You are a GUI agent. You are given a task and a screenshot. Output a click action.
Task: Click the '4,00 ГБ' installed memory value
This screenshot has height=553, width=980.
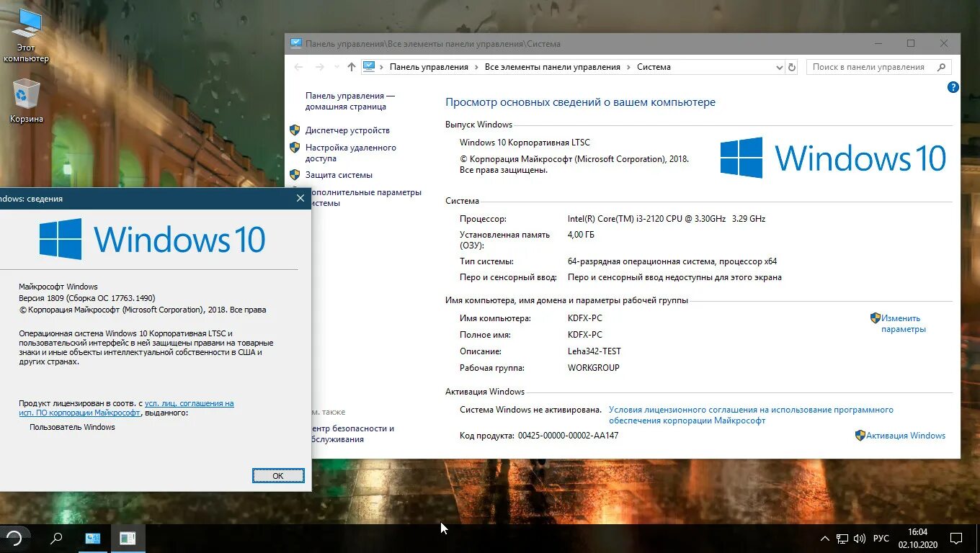pos(581,235)
